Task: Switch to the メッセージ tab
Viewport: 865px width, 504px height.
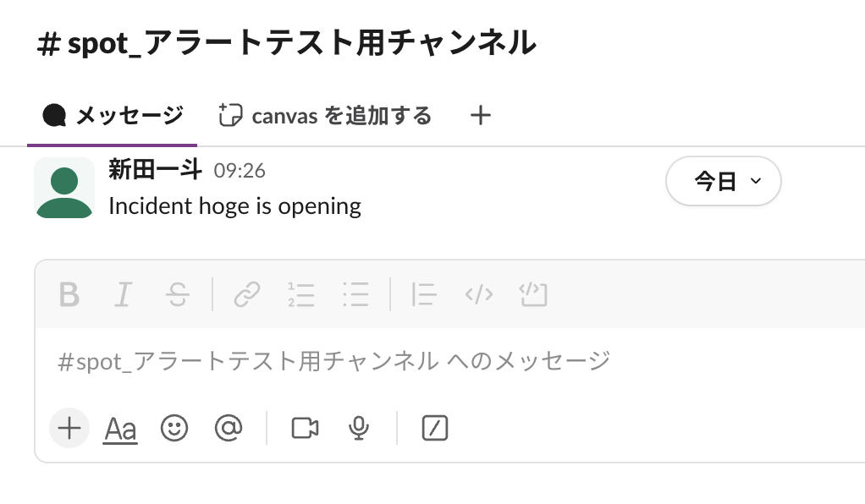Action: [111, 116]
